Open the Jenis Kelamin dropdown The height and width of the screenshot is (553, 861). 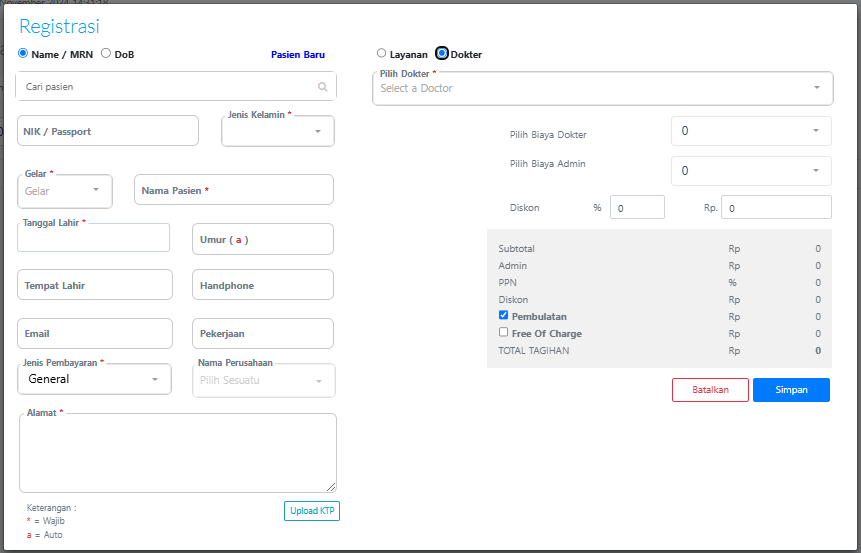(x=278, y=131)
